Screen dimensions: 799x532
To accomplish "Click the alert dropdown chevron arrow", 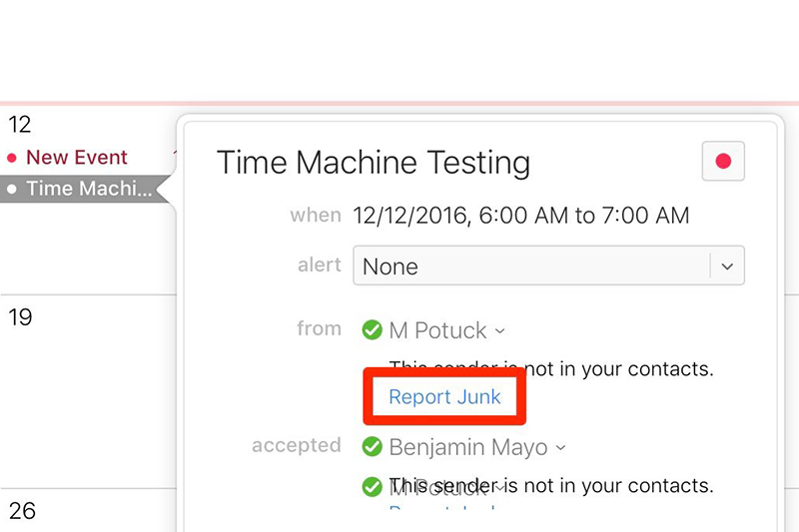I will (x=727, y=266).
